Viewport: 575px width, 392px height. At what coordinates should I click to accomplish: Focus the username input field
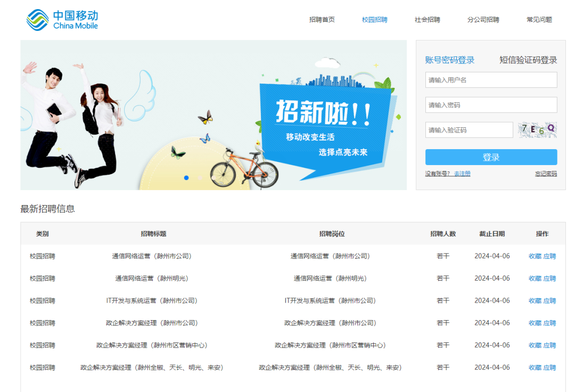point(491,80)
